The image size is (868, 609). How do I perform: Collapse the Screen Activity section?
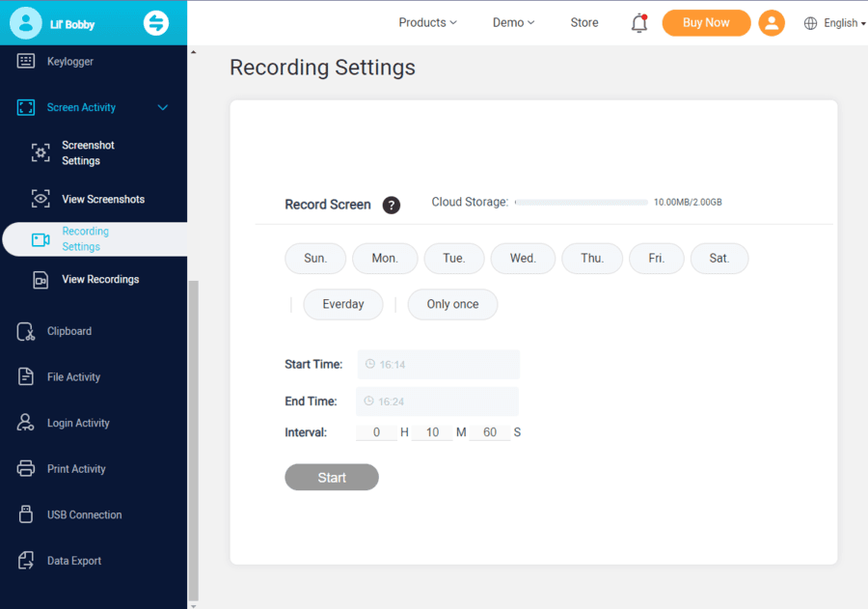tap(162, 107)
